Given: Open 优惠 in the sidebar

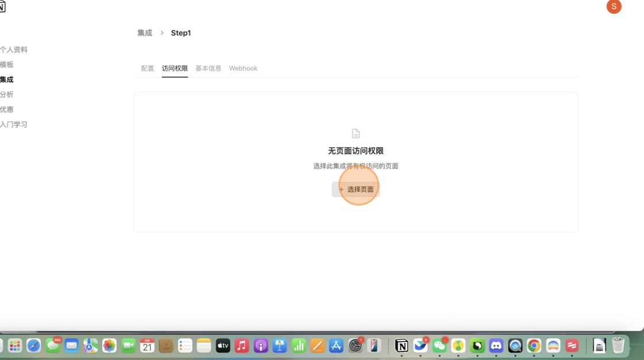Looking at the screenshot, I should pos(6,109).
